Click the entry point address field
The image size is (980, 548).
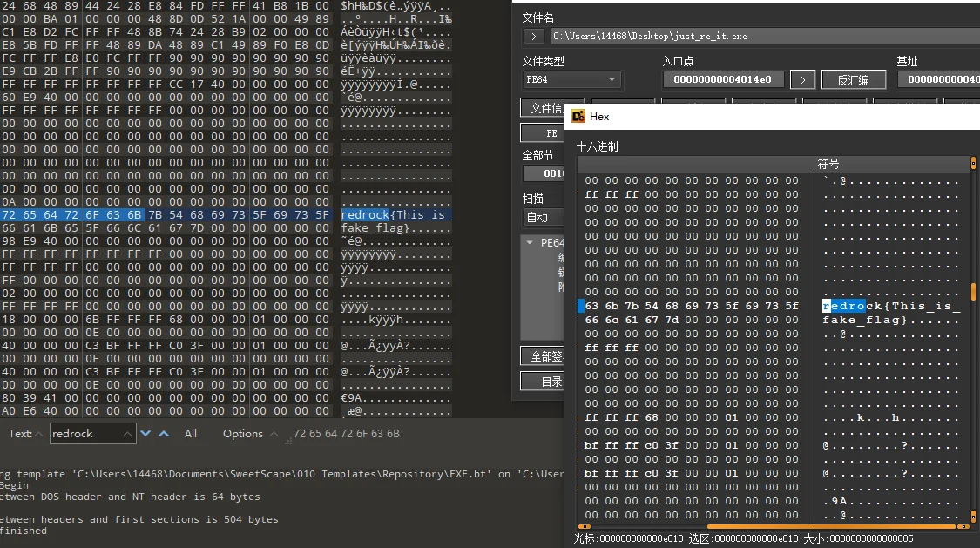pyautogui.click(x=723, y=79)
